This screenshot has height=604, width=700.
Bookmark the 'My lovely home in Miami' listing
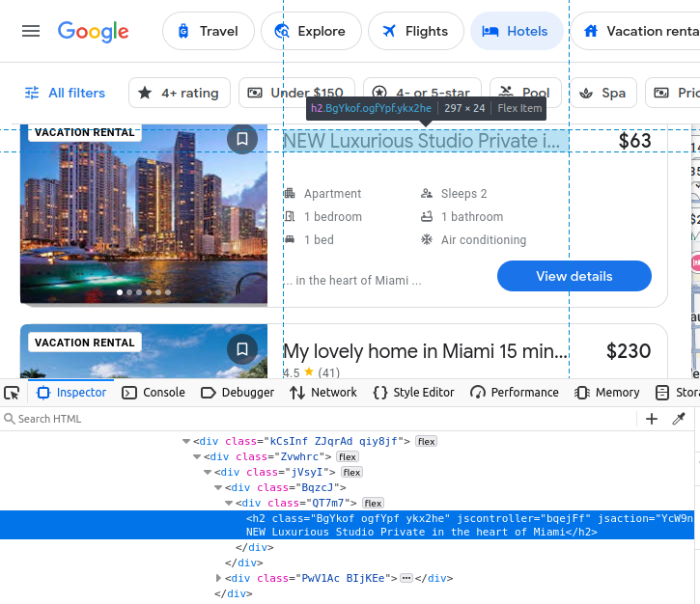click(242, 349)
